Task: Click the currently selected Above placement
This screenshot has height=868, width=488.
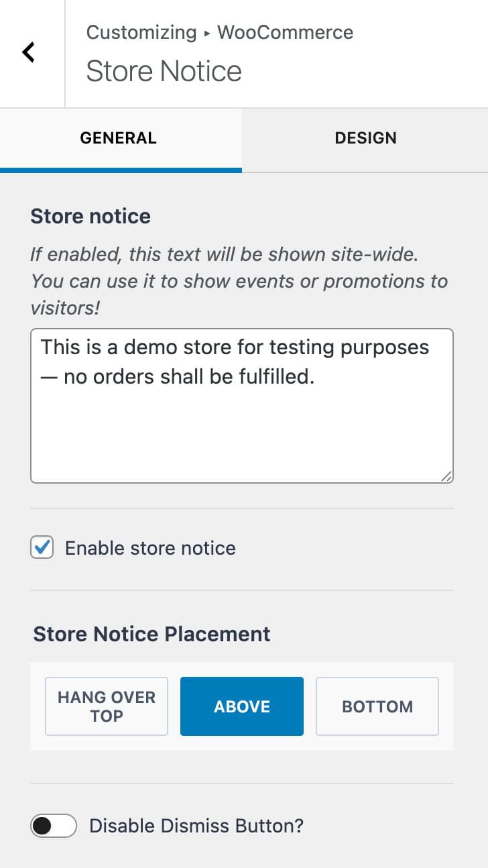Action: point(241,706)
